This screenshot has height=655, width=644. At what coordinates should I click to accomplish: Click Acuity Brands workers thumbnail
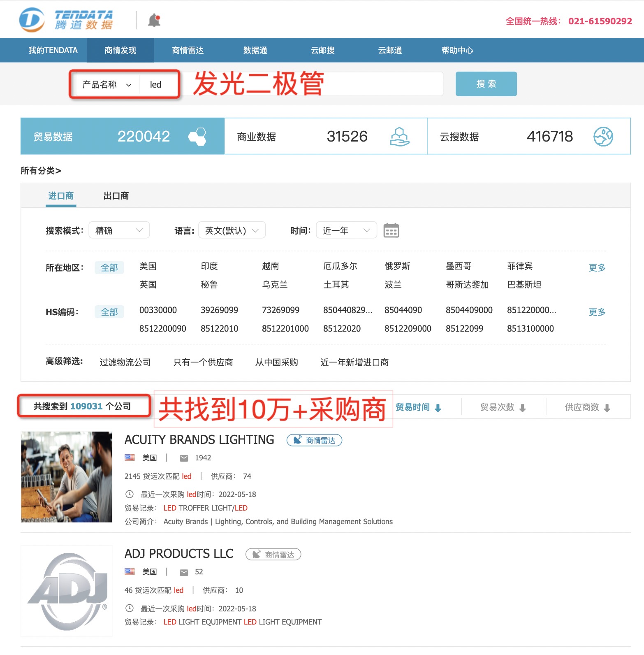(x=66, y=477)
